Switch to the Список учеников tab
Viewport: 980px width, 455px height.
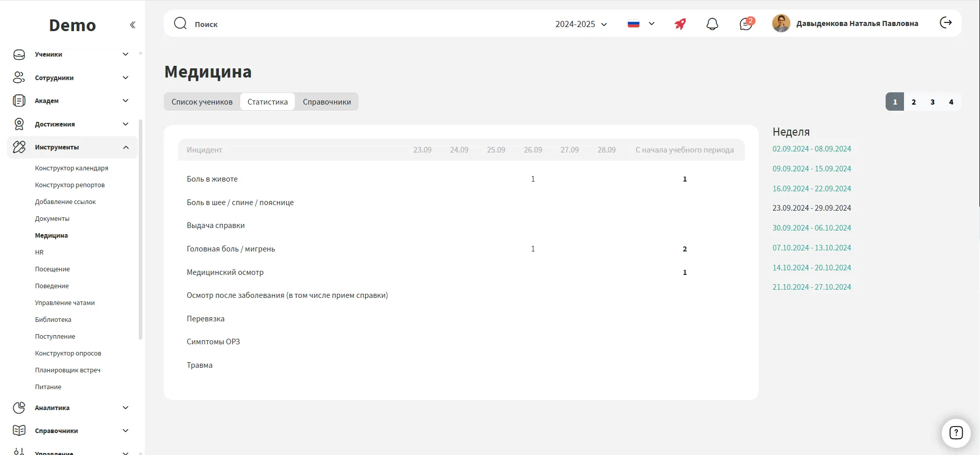[x=202, y=102]
